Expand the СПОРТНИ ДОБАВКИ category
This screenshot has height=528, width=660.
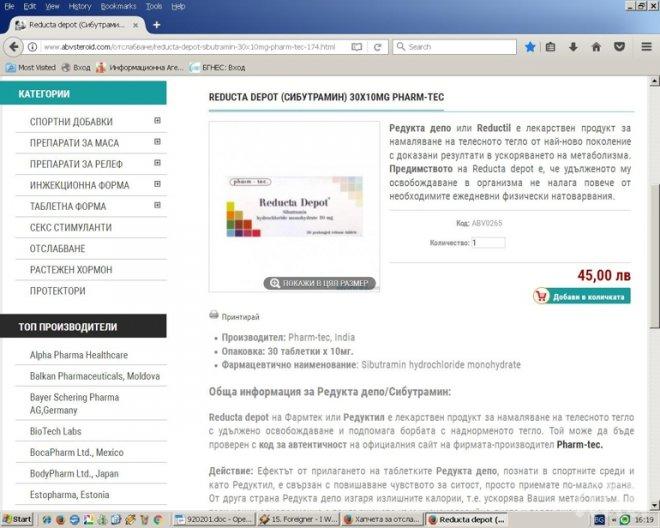[157, 120]
